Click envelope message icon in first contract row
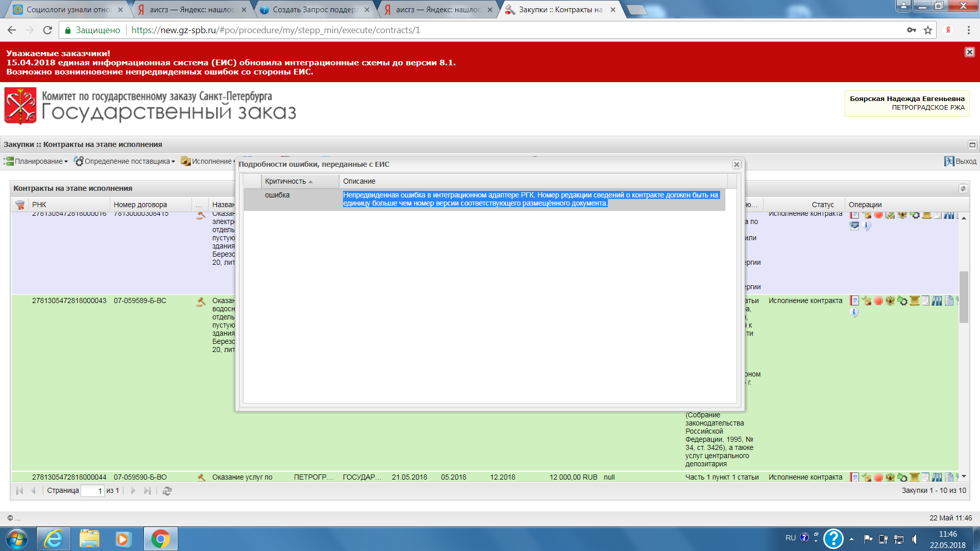The height and width of the screenshot is (551, 980). pyautogui.click(x=854, y=226)
